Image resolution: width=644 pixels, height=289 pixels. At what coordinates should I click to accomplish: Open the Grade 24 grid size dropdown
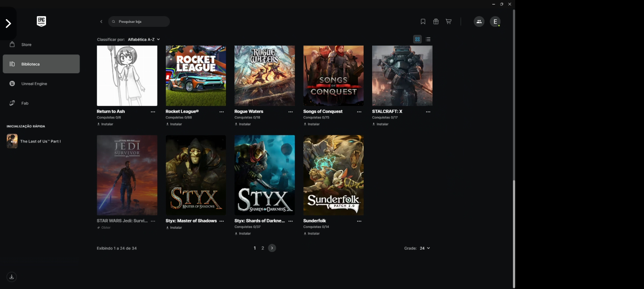coord(425,248)
